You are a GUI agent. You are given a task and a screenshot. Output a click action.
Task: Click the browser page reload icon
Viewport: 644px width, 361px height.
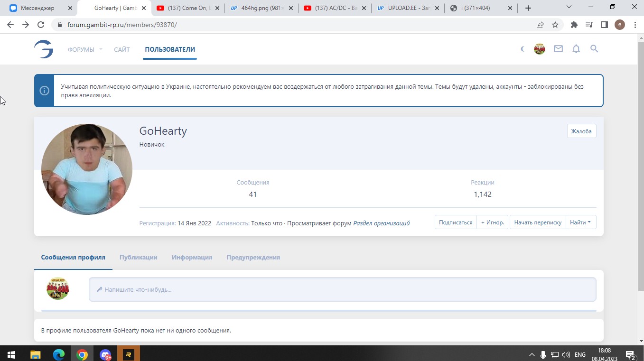pyautogui.click(x=41, y=25)
